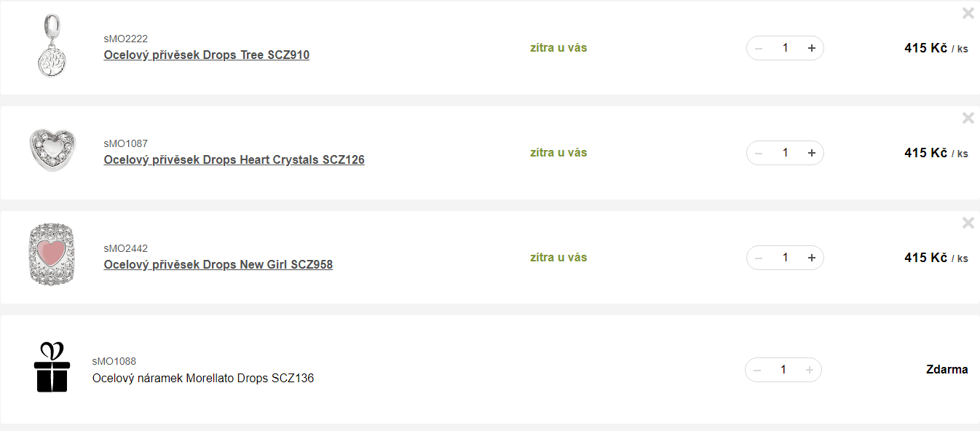The width and height of the screenshot is (980, 431).
Task: Click the pink heart charm thumbnail
Action: click(52, 255)
